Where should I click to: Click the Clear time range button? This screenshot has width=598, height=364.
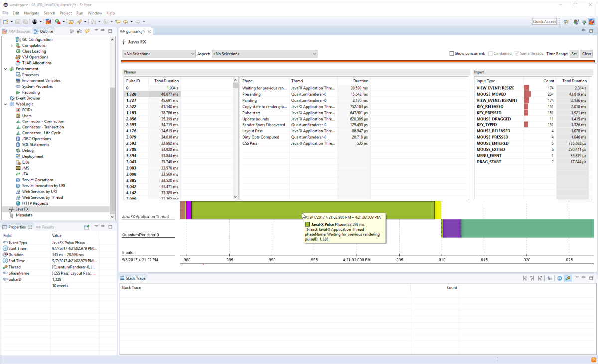[x=586, y=54]
